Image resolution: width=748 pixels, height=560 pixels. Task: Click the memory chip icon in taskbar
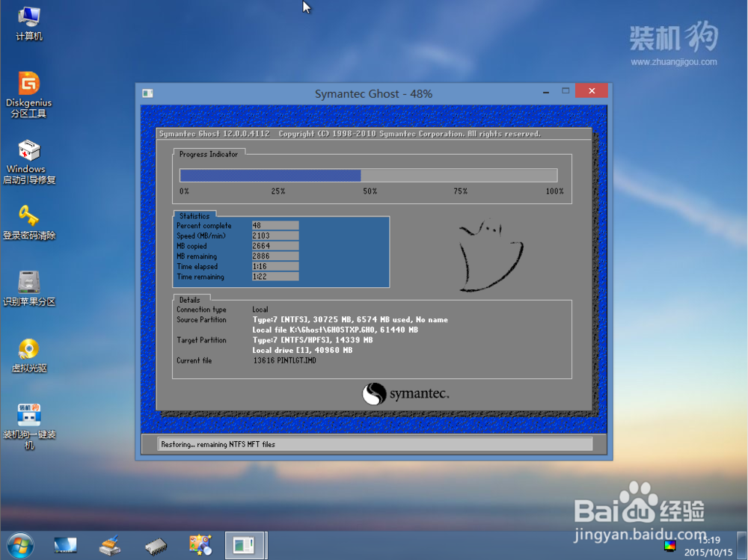(x=156, y=546)
